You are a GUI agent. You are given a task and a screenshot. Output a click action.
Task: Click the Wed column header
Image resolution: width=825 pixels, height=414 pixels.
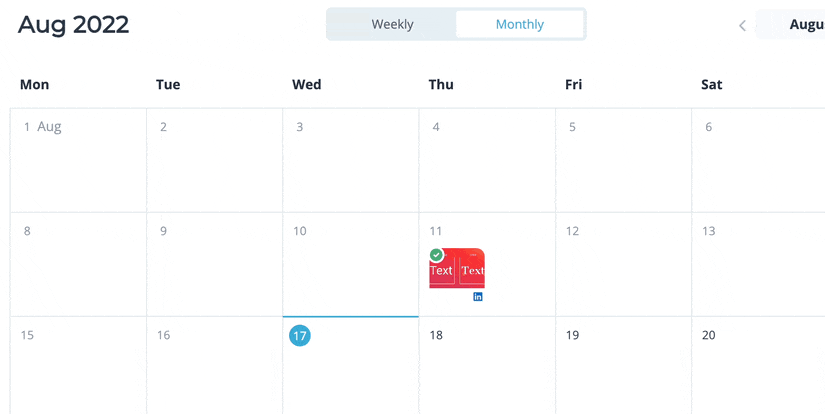(x=306, y=85)
